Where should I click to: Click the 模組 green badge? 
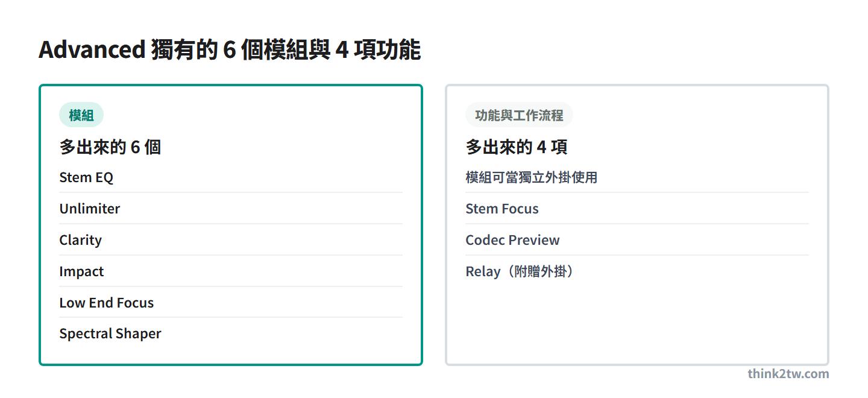click(x=81, y=115)
